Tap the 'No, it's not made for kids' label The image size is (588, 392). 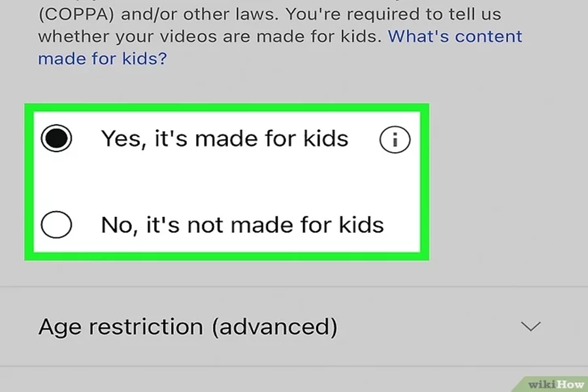[x=242, y=225]
